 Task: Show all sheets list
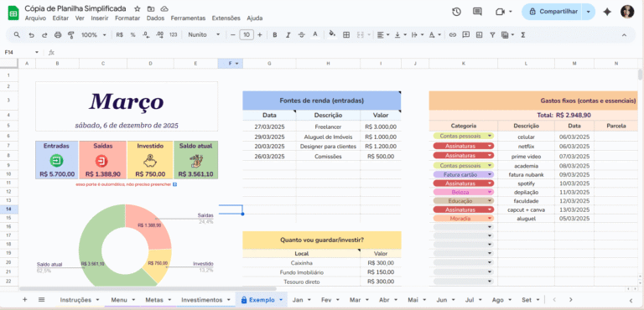pyautogui.click(x=41, y=300)
